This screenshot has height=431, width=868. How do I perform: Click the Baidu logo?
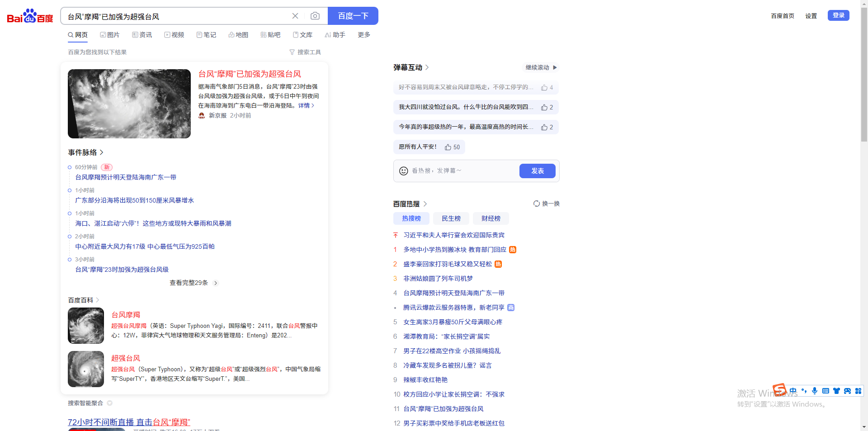30,16
